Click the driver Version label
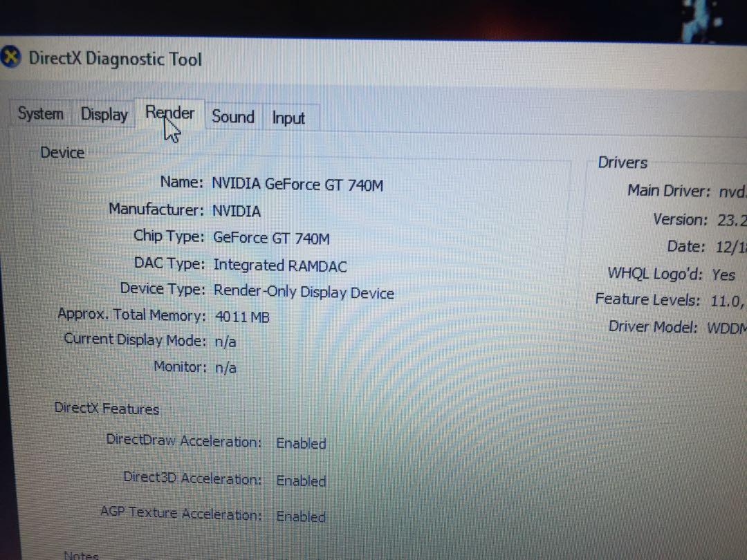 point(681,220)
